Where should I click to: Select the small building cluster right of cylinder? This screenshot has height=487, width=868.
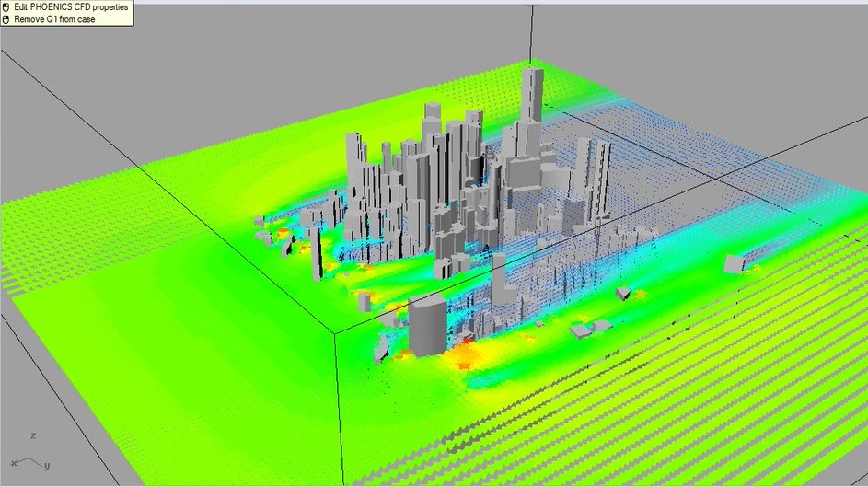[x=589, y=328]
